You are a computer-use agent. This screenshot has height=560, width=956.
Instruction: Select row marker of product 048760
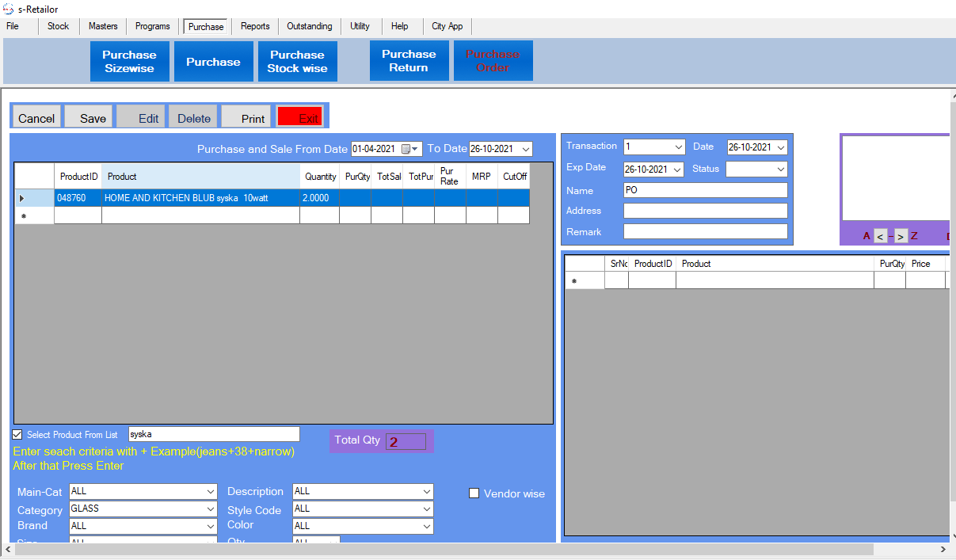click(21, 198)
